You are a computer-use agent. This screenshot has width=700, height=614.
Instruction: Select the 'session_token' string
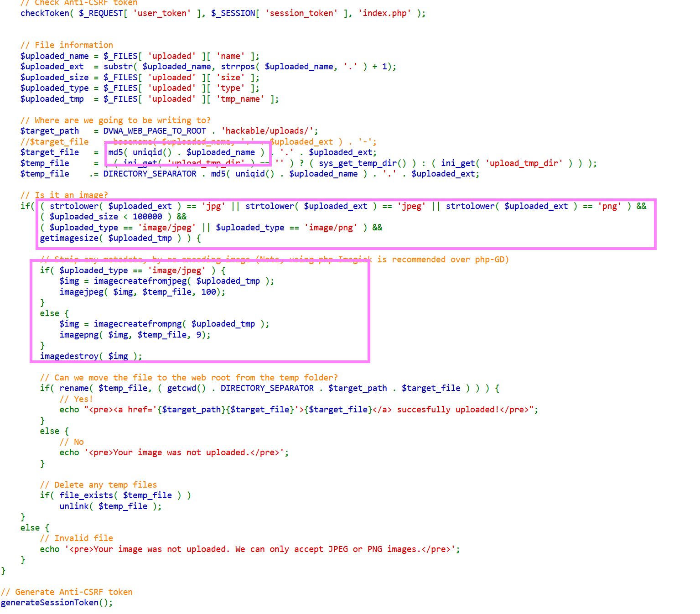click(301, 13)
